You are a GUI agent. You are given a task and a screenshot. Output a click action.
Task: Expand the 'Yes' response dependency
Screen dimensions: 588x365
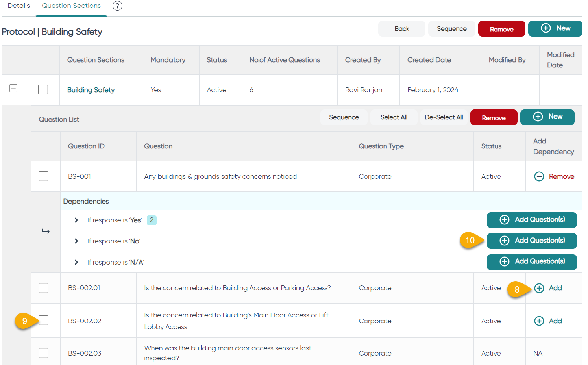coord(76,220)
